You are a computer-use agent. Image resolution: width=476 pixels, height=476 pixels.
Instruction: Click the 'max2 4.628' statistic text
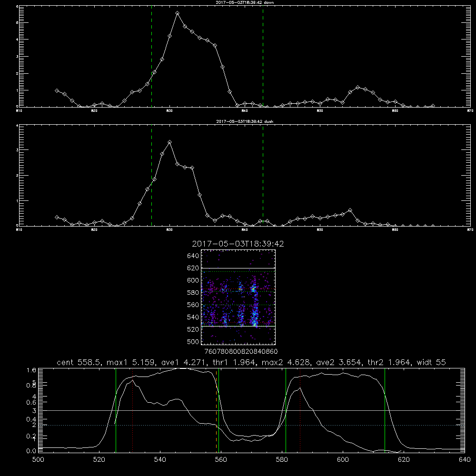pyautogui.click(x=286, y=362)
